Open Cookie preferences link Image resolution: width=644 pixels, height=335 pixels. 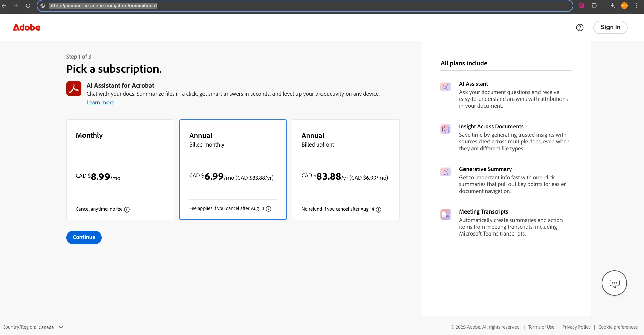click(618, 327)
